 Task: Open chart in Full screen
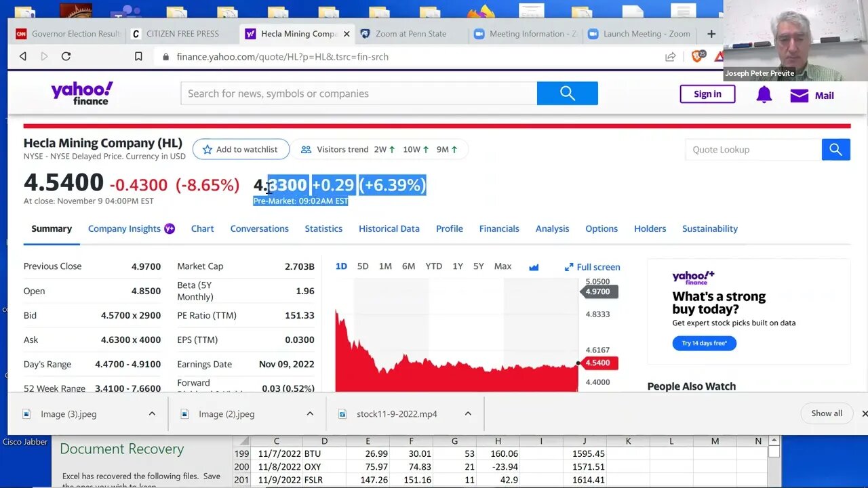592,267
